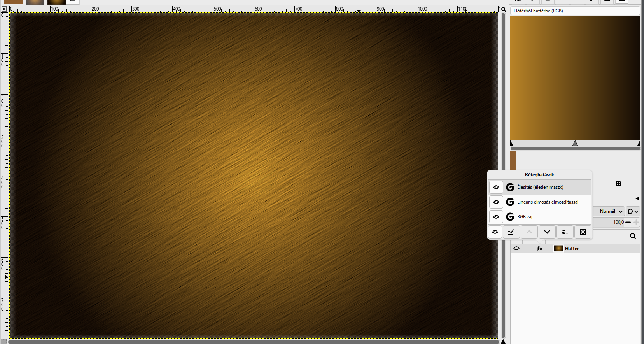
Task: Select the Háttér layer name
Action: [x=572, y=248]
